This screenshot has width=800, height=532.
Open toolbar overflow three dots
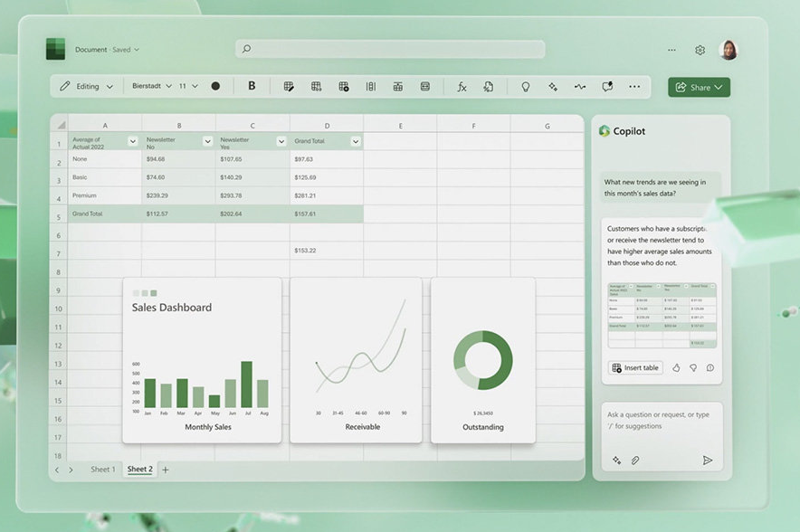click(634, 87)
